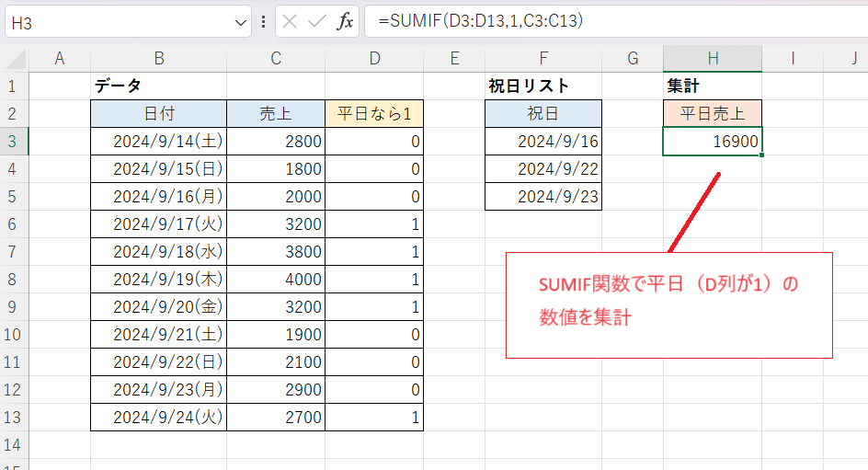
Task: Click the 集計 title cell
Action: [x=713, y=86]
